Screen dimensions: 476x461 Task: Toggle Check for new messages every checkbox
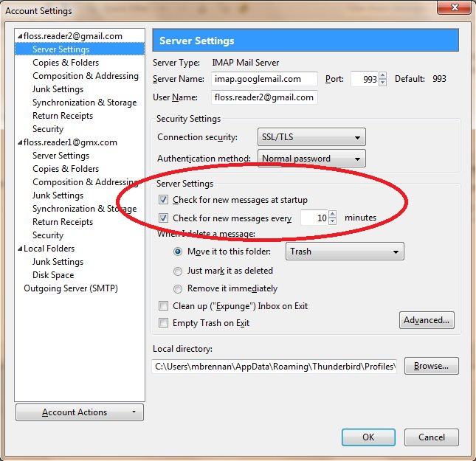coord(163,218)
